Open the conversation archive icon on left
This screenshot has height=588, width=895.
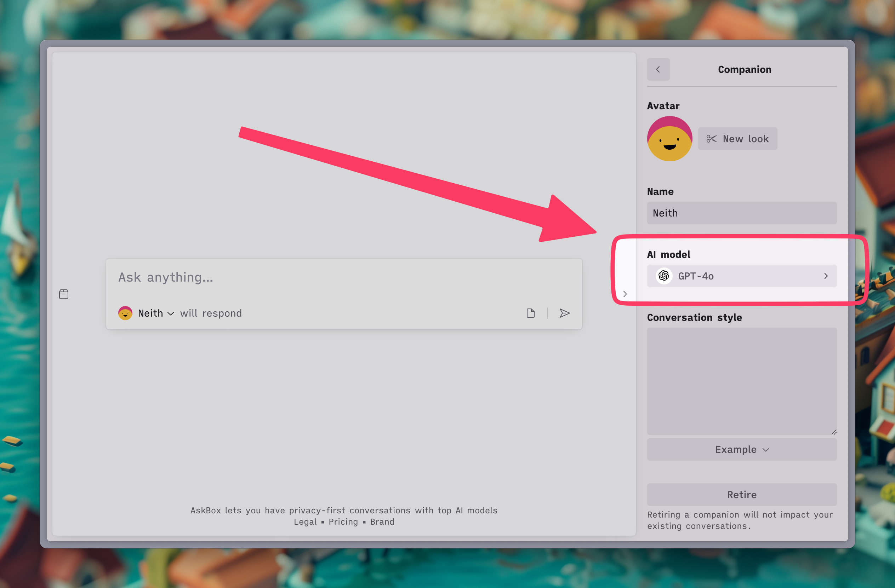click(x=64, y=294)
